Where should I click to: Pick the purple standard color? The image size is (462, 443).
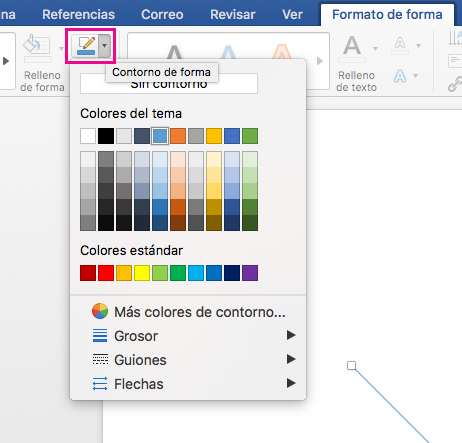click(x=250, y=273)
